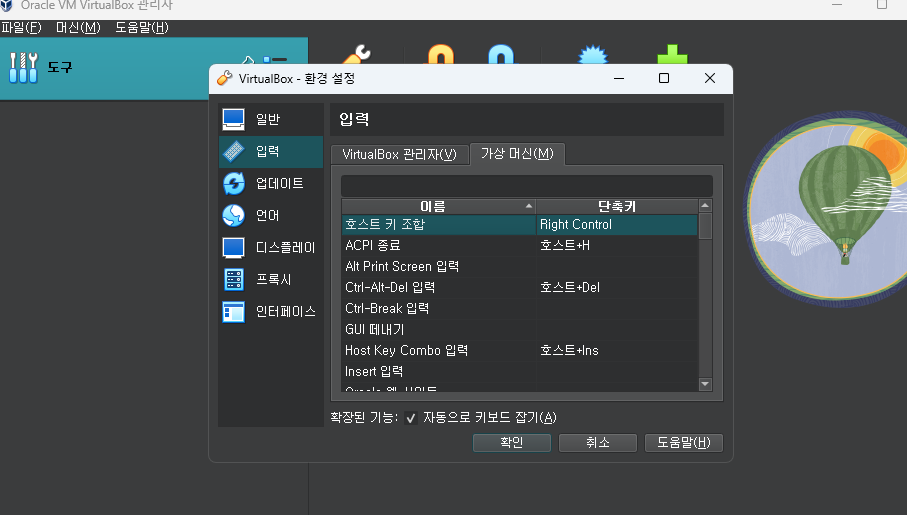Click the scrollbar up arrow in shortcut list
Screen dimensions: 907x515
[x=705, y=205]
